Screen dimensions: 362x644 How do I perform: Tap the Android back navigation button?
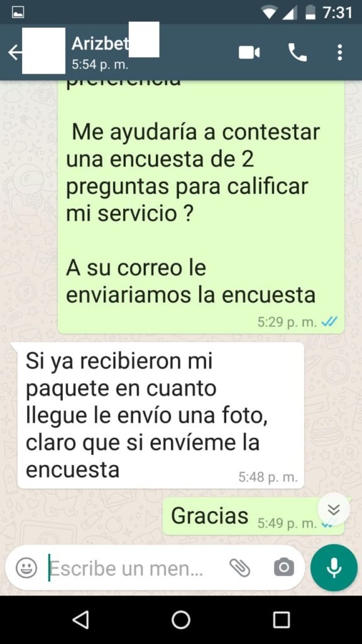coord(80,619)
